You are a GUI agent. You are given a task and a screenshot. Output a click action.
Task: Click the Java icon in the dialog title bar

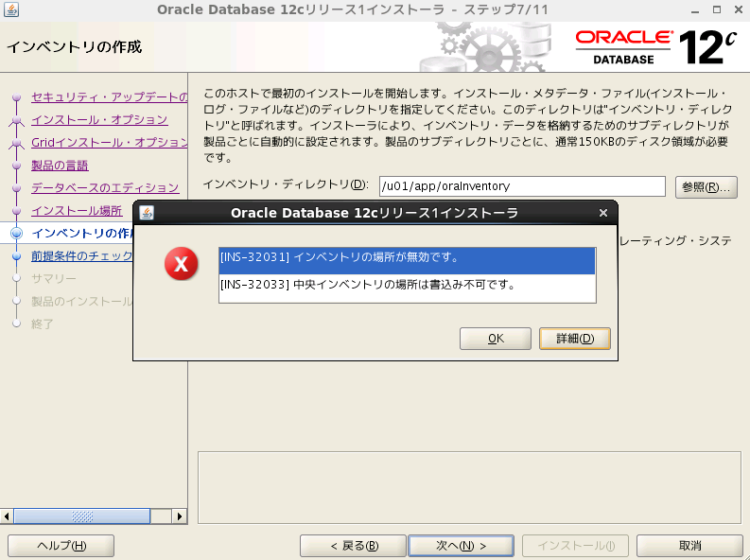click(147, 213)
